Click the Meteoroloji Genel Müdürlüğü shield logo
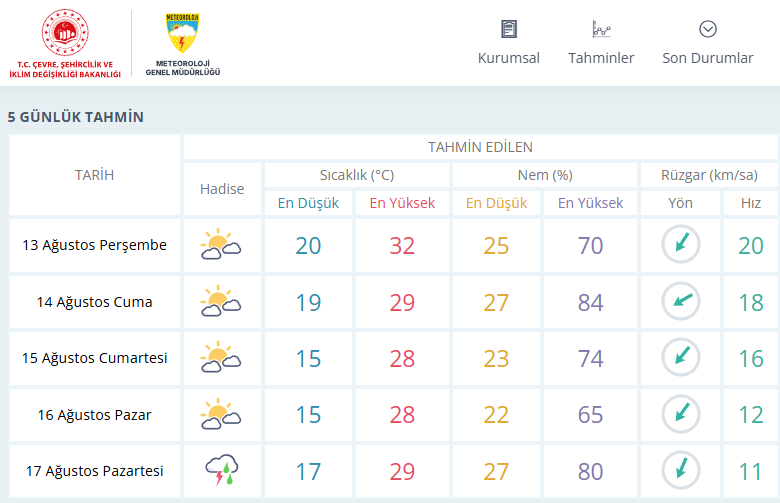This screenshot has width=780, height=503. [x=183, y=33]
